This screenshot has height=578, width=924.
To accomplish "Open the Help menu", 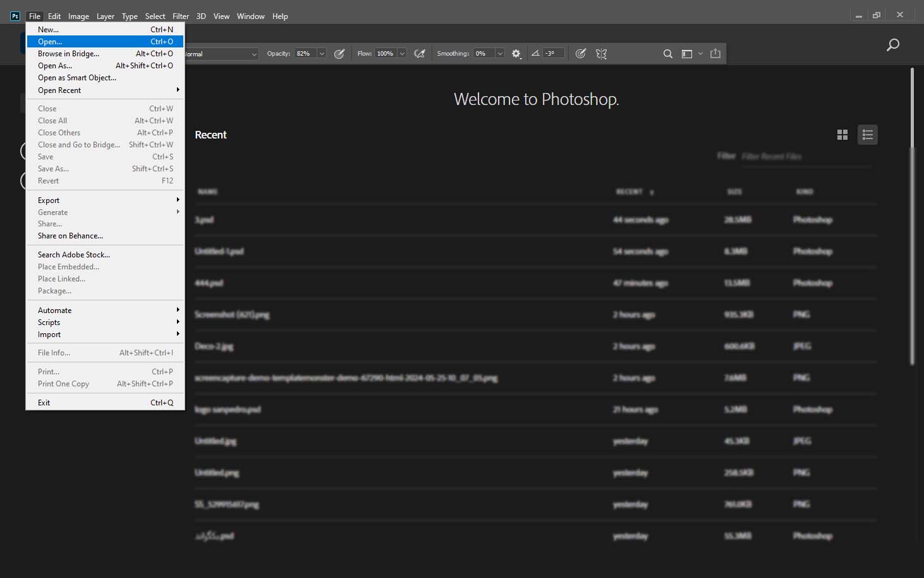I will point(280,16).
